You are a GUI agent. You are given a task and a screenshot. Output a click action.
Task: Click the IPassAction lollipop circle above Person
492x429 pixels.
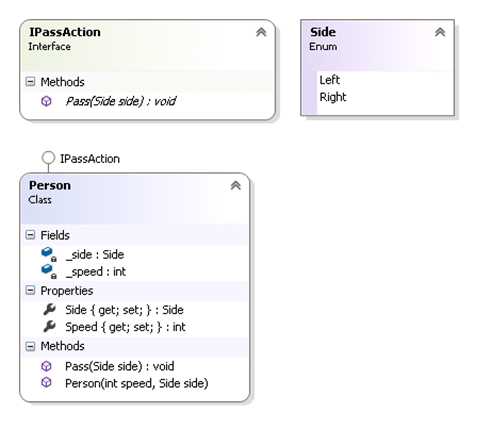pyautogui.click(x=48, y=158)
